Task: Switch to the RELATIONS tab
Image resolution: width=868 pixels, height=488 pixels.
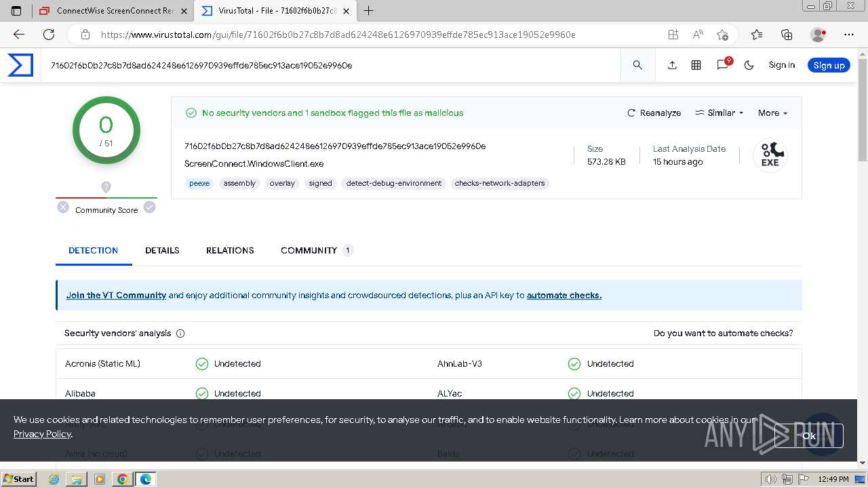Action: (230, 250)
